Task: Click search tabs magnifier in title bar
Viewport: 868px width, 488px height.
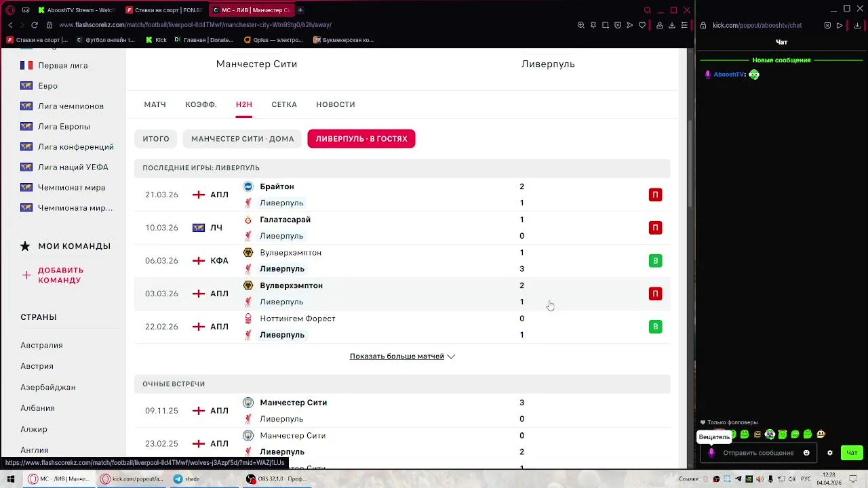Action: click(648, 10)
